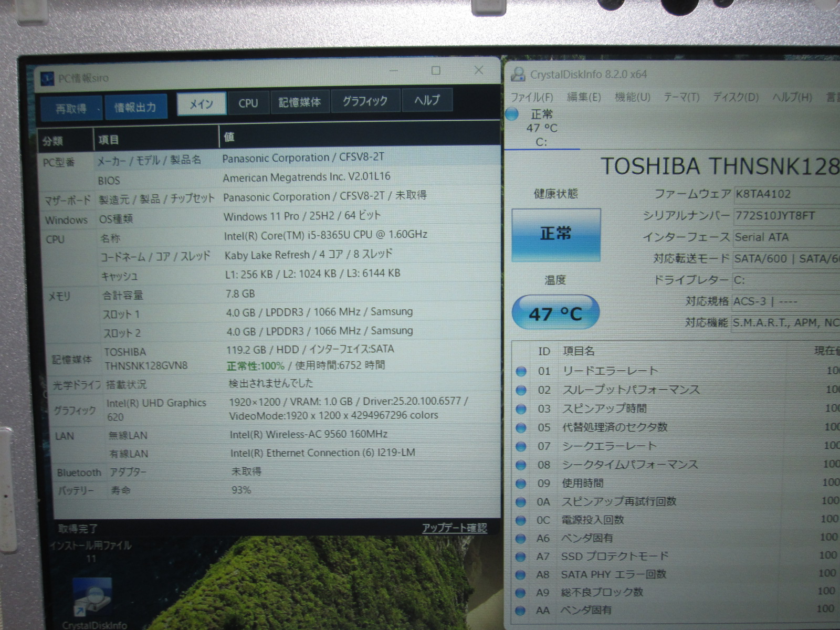Open the グラフィック tab
This screenshot has height=630, width=840.
point(365,100)
